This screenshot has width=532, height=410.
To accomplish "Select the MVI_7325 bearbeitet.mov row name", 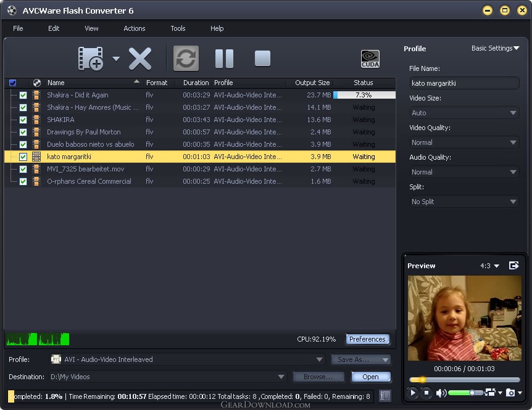I will pos(86,169).
